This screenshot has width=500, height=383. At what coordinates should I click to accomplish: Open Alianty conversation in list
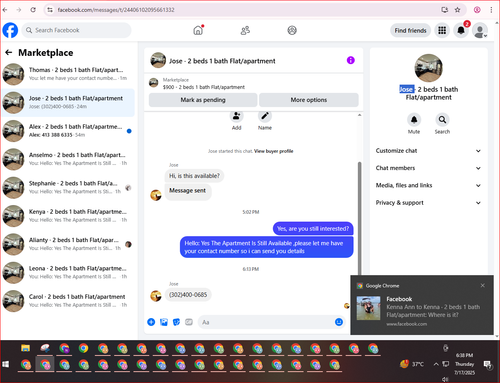point(68,244)
